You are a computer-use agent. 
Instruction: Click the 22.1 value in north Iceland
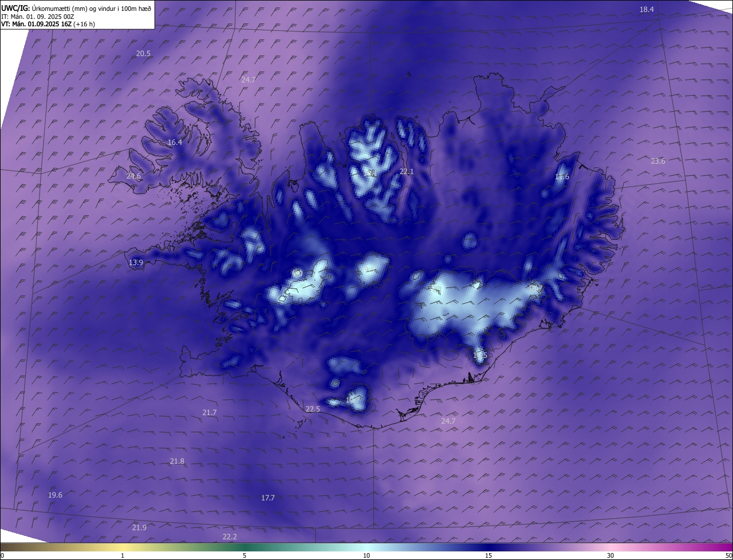(407, 171)
